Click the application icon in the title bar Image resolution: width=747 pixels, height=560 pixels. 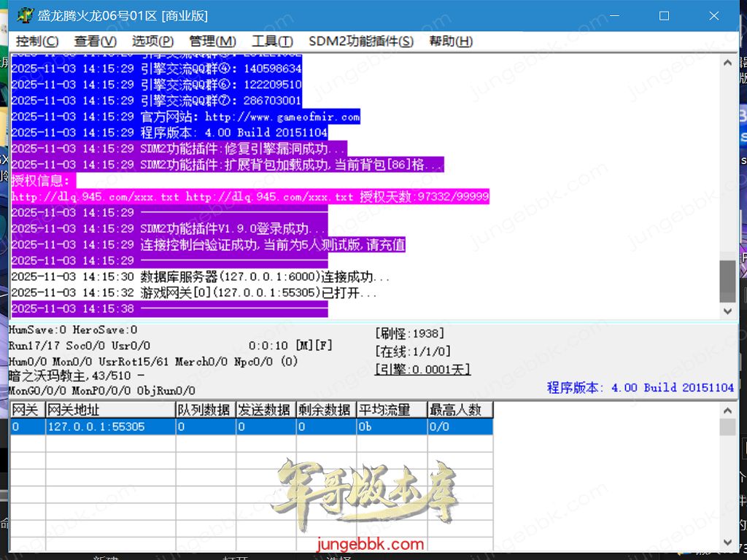pyautogui.click(x=24, y=15)
